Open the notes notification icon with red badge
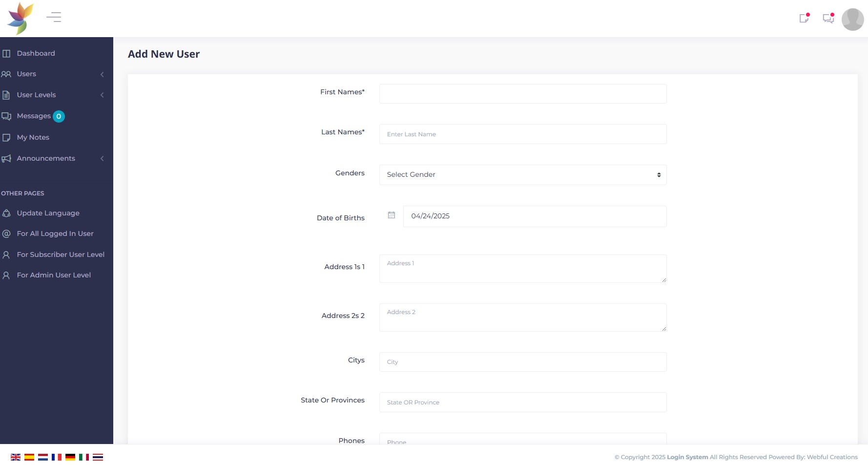 point(804,18)
